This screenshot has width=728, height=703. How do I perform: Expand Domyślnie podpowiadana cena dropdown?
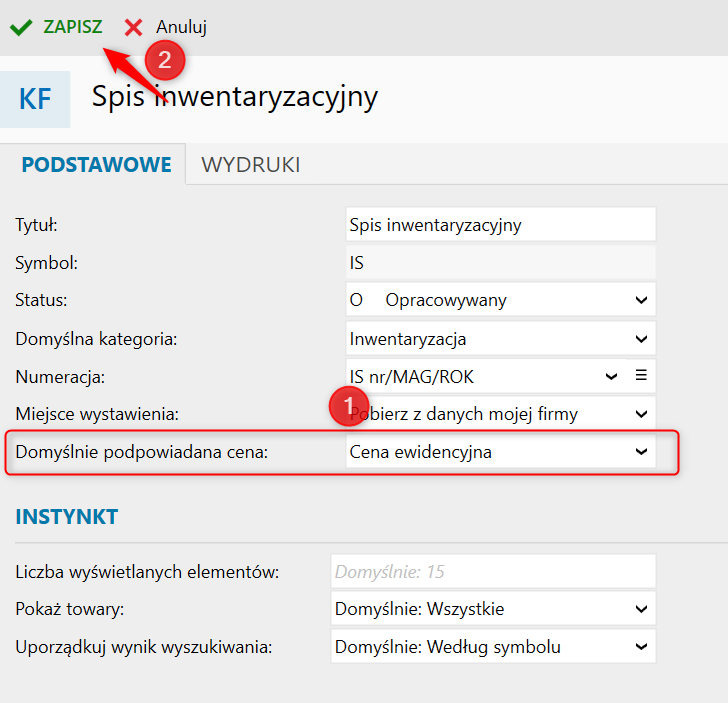[x=500, y=451]
